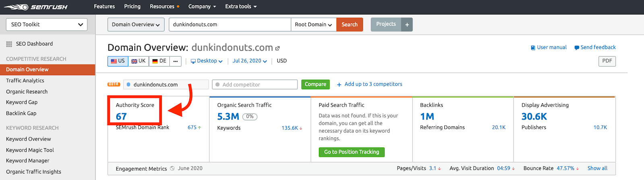The width and height of the screenshot is (644, 180).
Task: Open Traffic Analytics in sidebar
Action: 25,81
